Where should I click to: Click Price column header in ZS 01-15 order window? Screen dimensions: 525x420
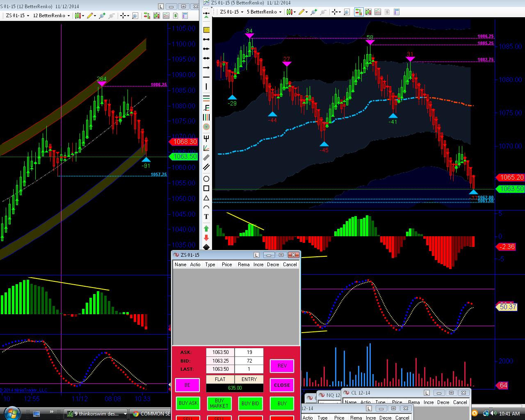[x=227, y=265]
